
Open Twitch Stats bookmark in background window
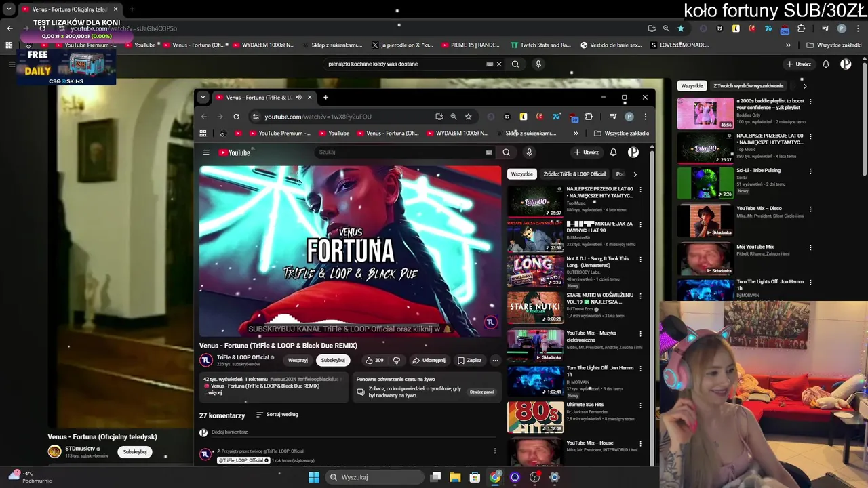pos(540,45)
